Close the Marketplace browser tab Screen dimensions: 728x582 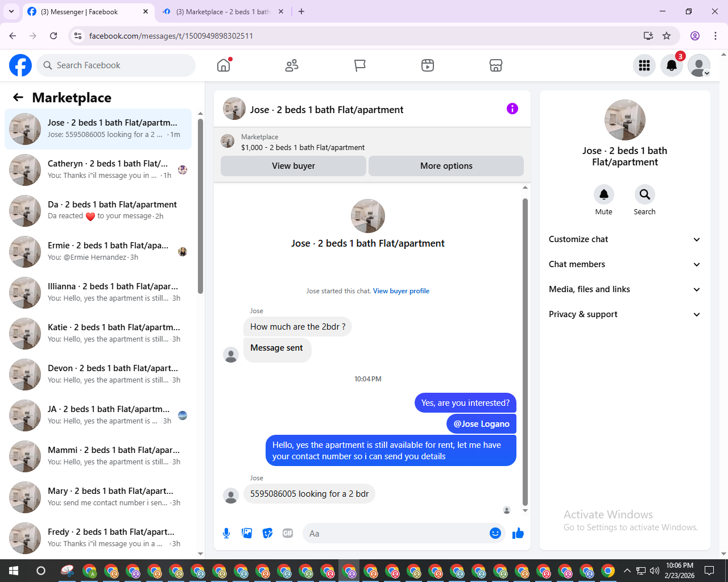point(281,11)
